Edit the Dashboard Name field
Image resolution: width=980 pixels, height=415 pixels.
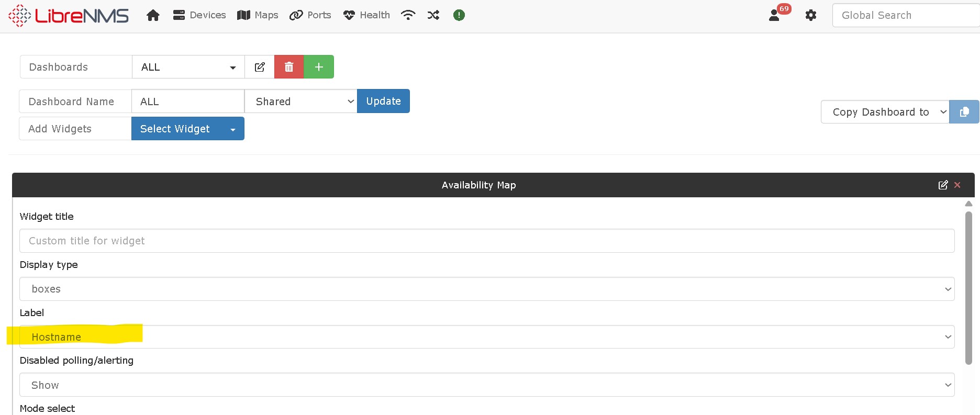(188, 101)
